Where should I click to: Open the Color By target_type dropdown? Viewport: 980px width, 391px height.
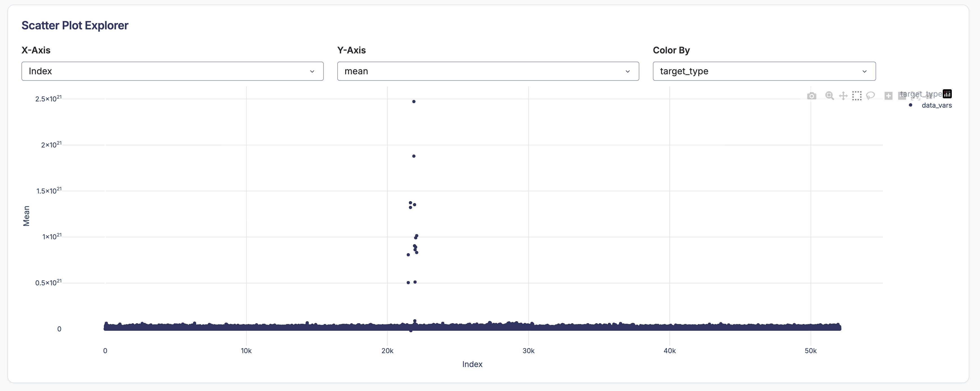pyautogui.click(x=764, y=71)
